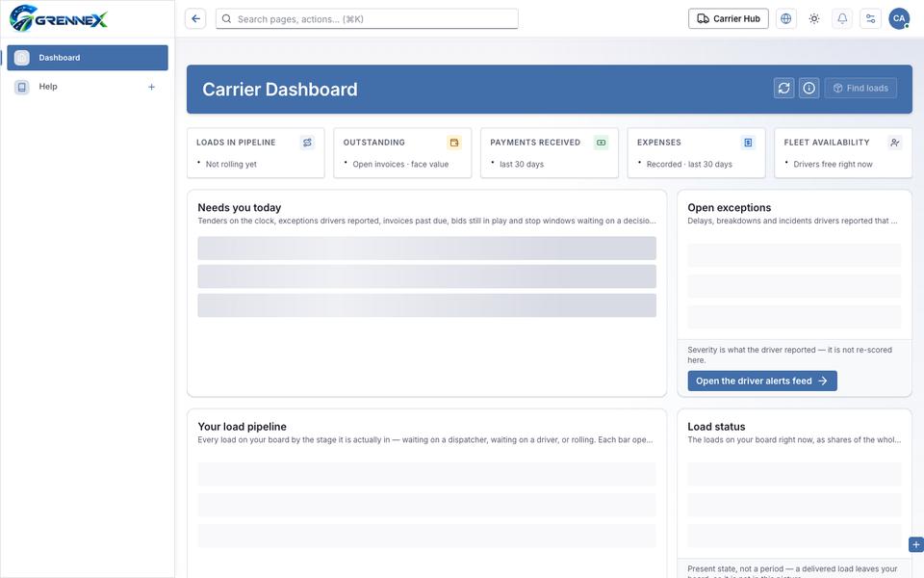Open the CA user avatar menu
This screenshot has height=578, width=924.
coord(899,19)
